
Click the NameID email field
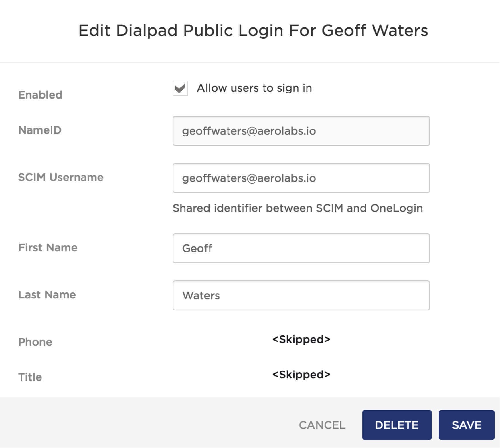[x=301, y=131]
